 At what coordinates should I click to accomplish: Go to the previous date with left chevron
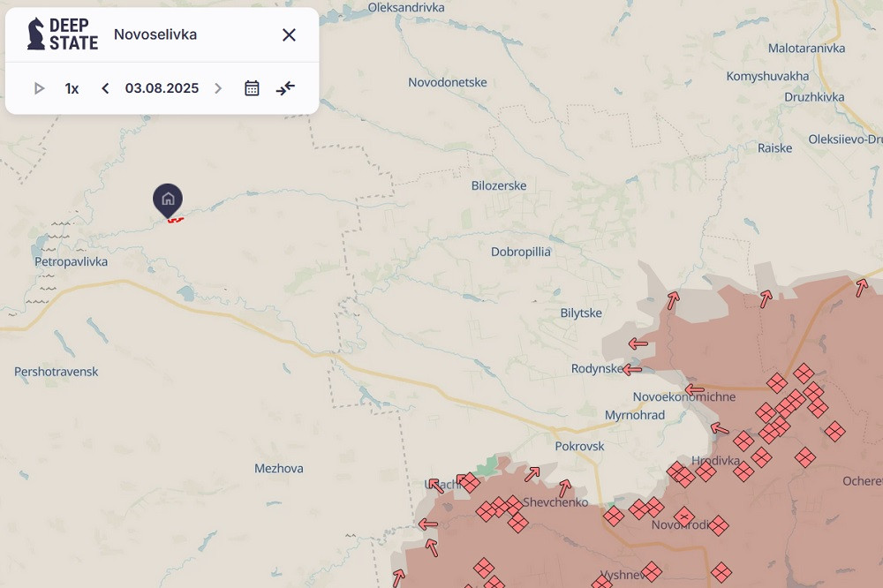pyautogui.click(x=105, y=88)
